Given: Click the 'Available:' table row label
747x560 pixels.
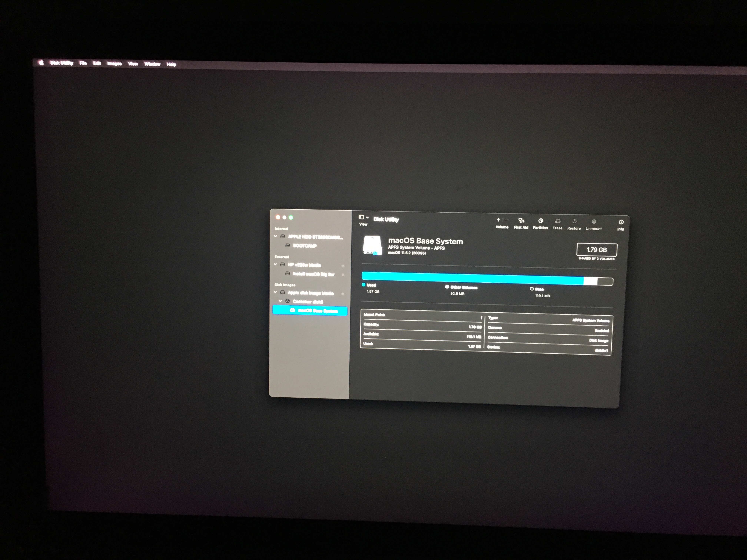Looking at the screenshot, I should [x=371, y=334].
